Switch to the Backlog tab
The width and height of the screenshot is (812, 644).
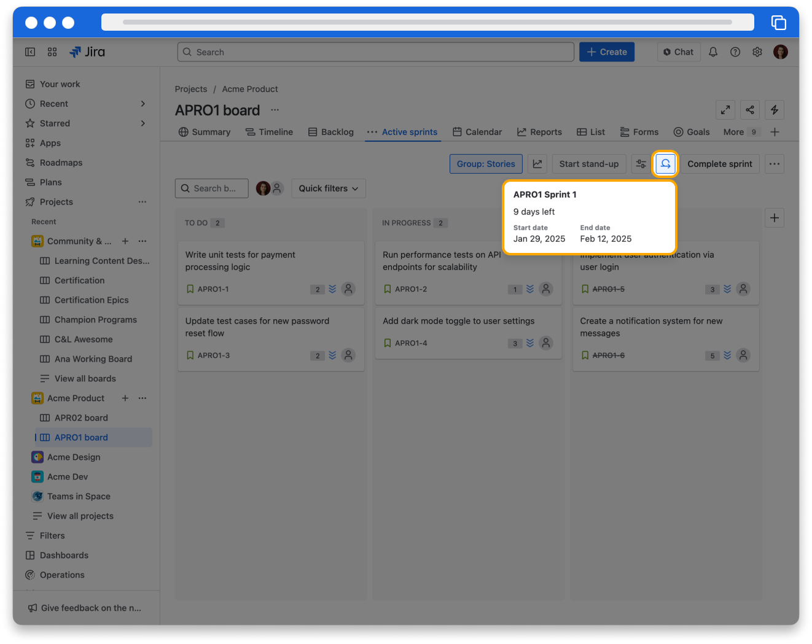[x=331, y=132]
